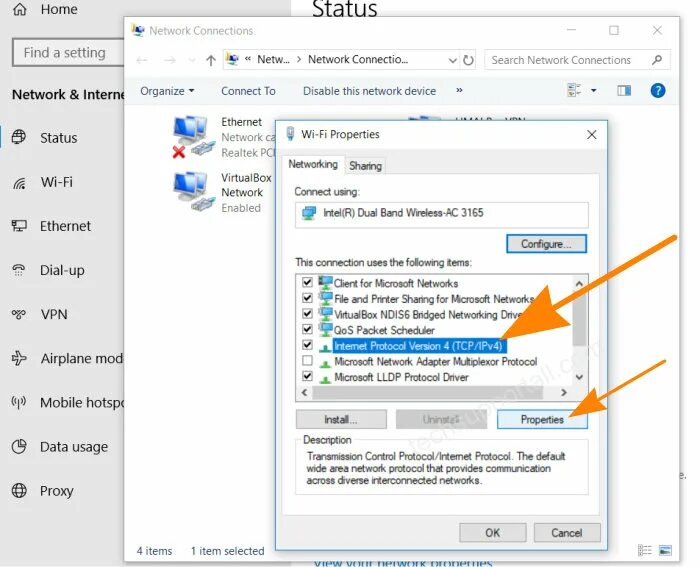
Task: Click horizontal scrollbar left arrow
Action: (304, 392)
